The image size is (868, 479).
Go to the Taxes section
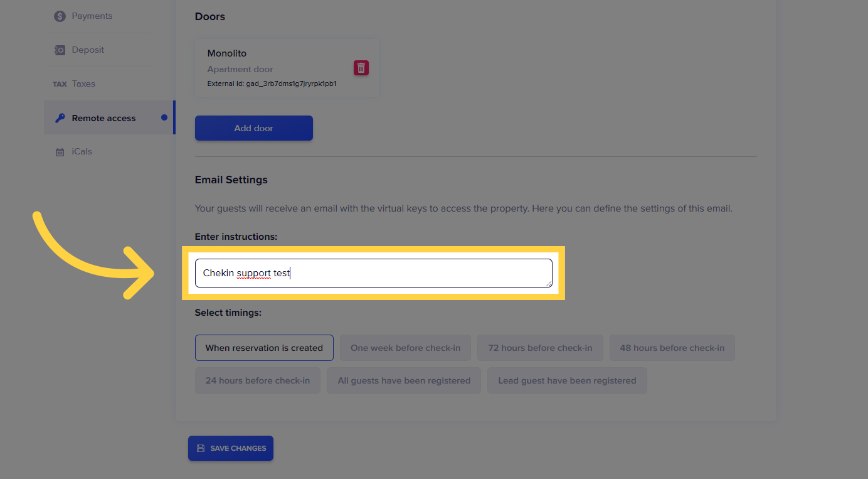pos(83,84)
